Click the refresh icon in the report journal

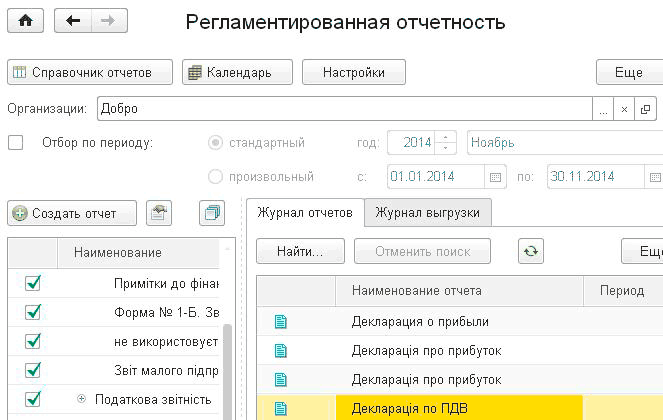[x=531, y=250]
